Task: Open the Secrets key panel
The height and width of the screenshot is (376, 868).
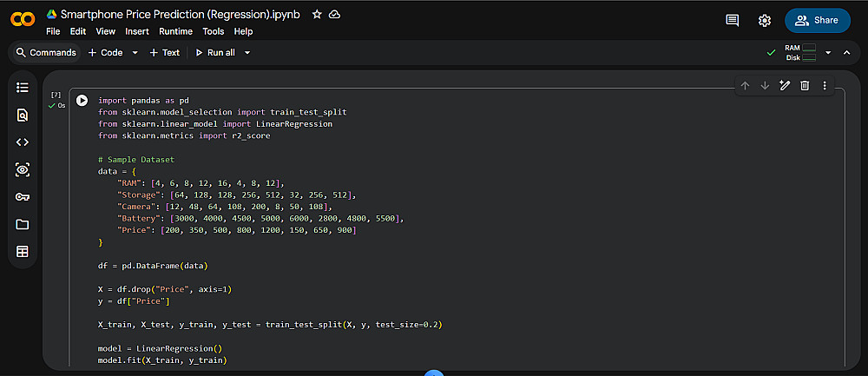Action: (x=23, y=197)
